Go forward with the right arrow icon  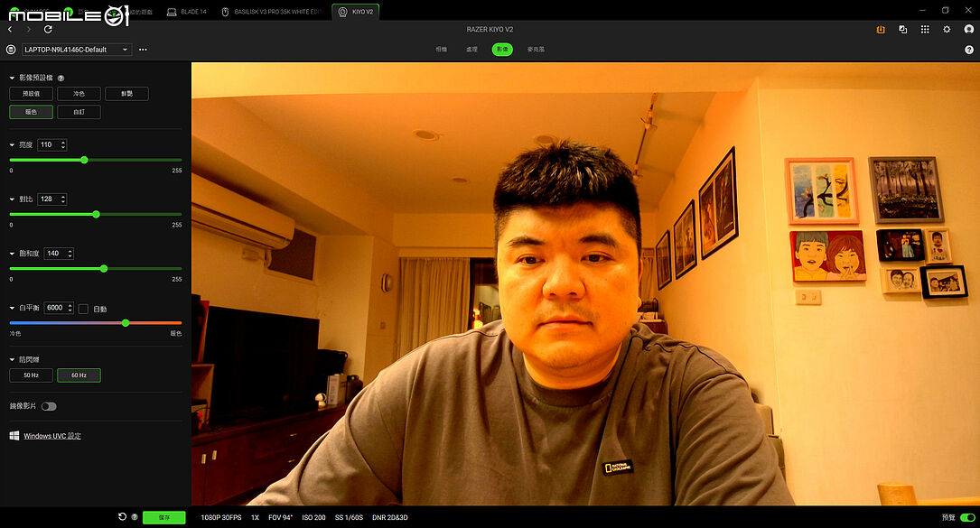pyautogui.click(x=29, y=30)
